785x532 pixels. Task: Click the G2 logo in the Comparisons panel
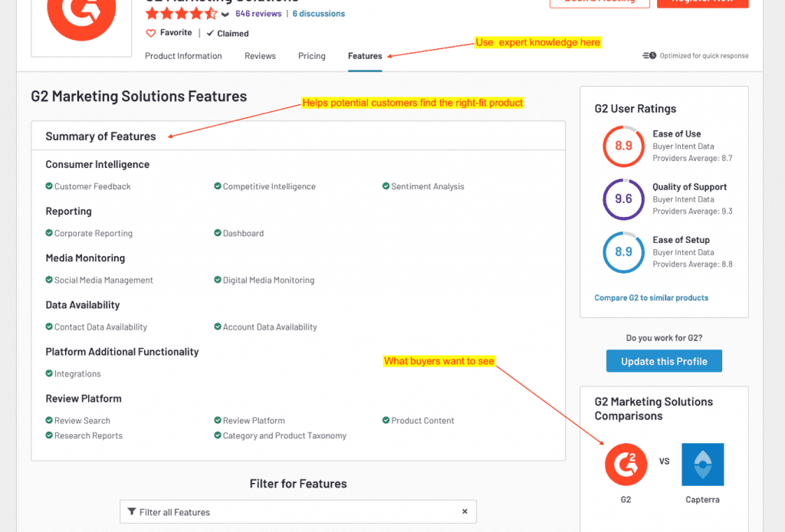click(x=626, y=465)
